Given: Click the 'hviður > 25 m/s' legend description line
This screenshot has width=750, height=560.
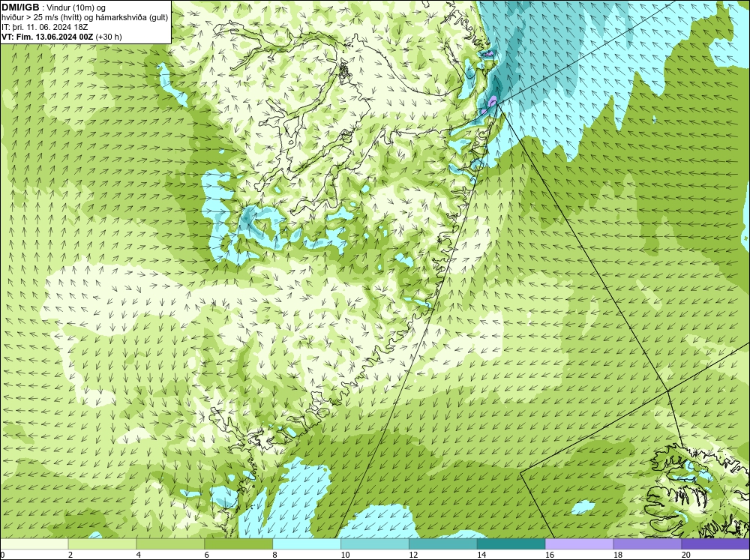Looking at the screenshot, I should click(x=85, y=18).
